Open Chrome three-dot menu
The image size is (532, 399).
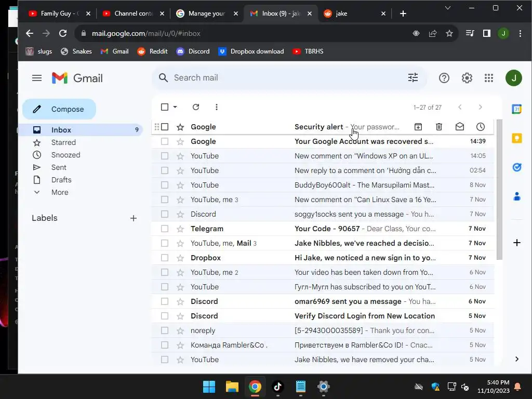tap(520, 33)
